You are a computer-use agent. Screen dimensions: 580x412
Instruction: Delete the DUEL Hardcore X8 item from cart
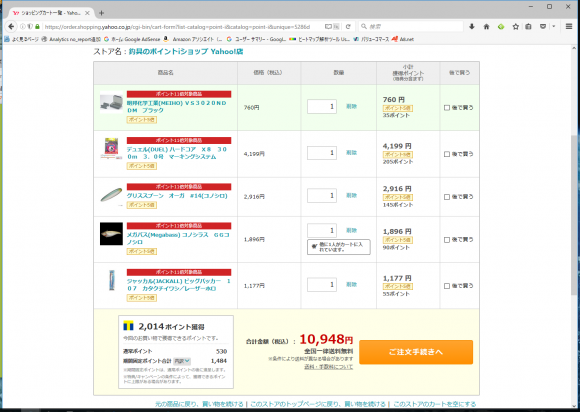(x=351, y=153)
